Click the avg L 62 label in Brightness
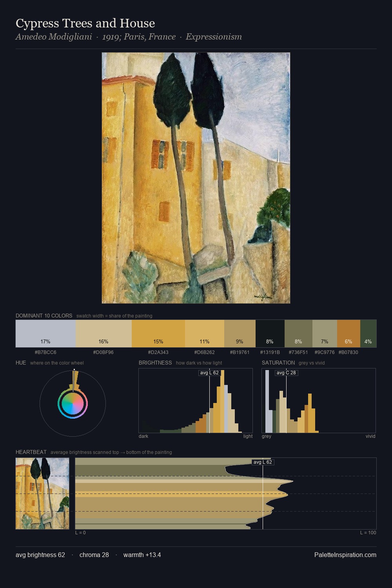Viewport: 392px width, 588px height. tap(209, 373)
